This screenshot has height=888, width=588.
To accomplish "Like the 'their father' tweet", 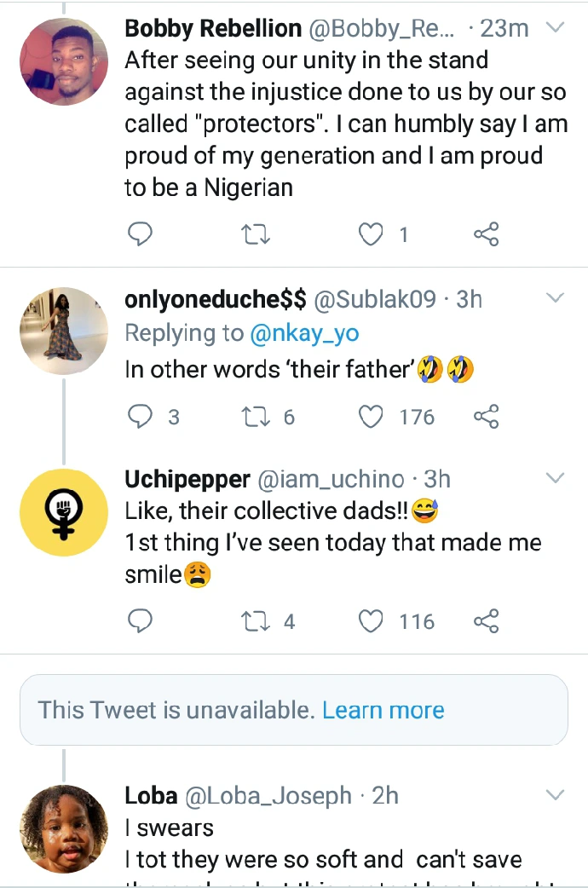I will tap(371, 417).
